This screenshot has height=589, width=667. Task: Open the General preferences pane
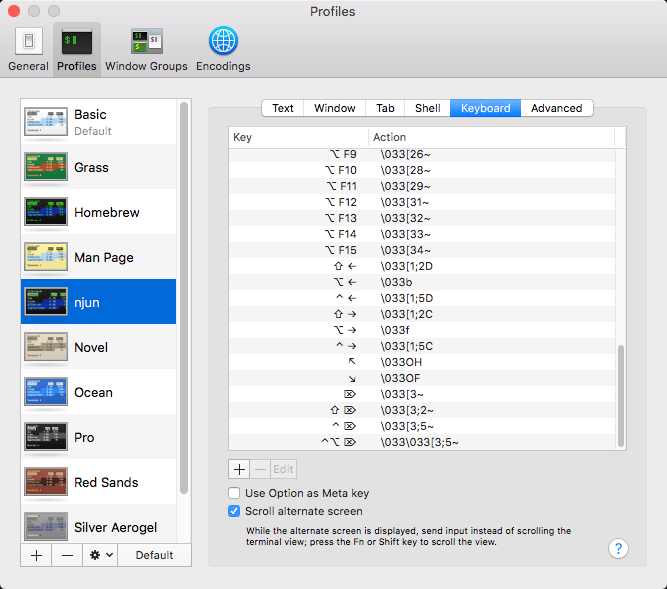click(29, 49)
